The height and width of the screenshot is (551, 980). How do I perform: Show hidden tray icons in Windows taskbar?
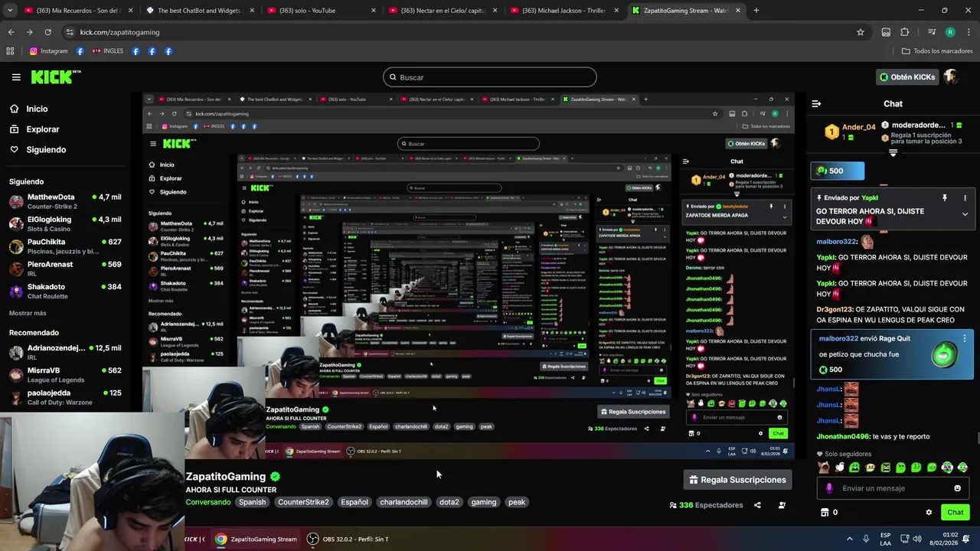[849, 539]
